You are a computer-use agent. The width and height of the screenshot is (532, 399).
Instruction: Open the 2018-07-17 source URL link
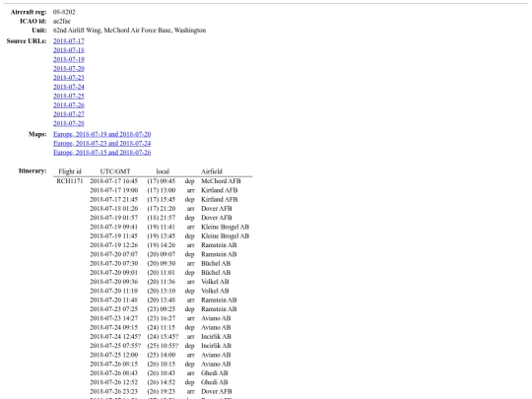click(69, 41)
